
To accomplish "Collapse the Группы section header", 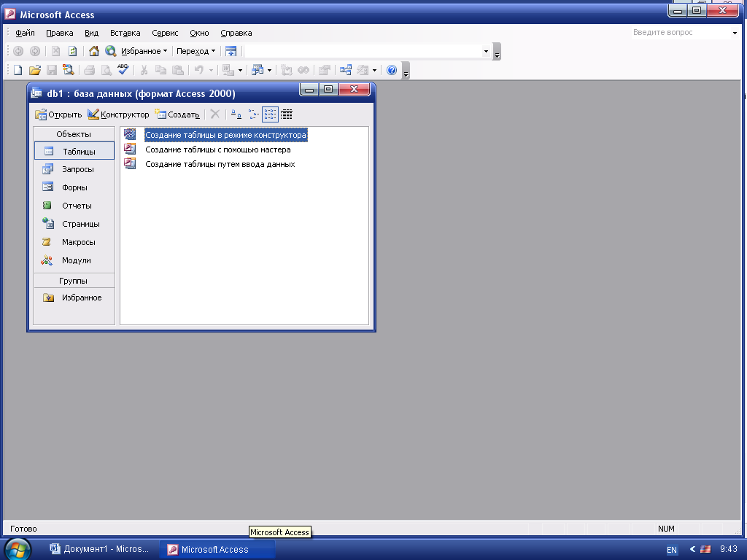I will [x=74, y=281].
